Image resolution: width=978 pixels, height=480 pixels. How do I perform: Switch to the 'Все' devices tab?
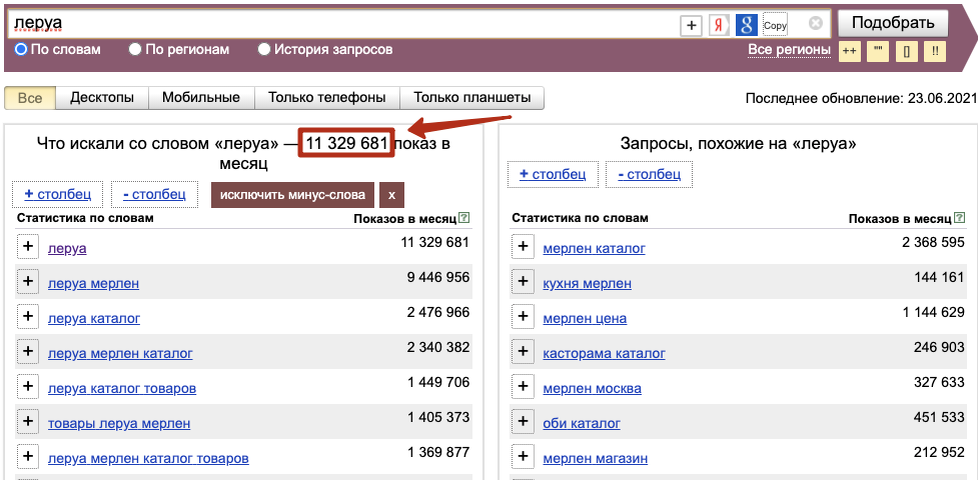(x=30, y=98)
